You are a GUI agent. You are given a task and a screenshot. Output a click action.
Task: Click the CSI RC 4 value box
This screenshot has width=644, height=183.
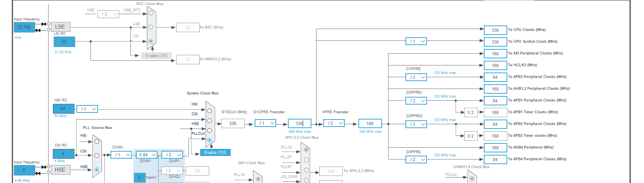pos(63,154)
